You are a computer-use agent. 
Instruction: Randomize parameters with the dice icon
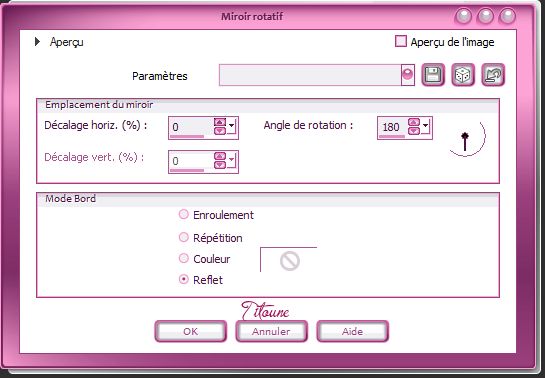click(463, 75)
